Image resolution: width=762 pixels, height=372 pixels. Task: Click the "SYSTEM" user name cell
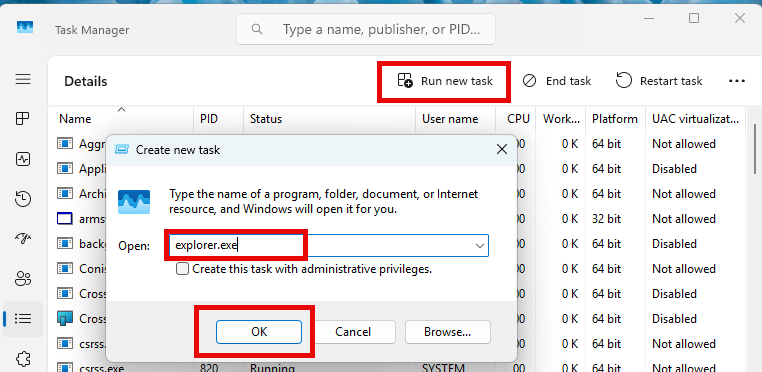(x=443, y=368)
